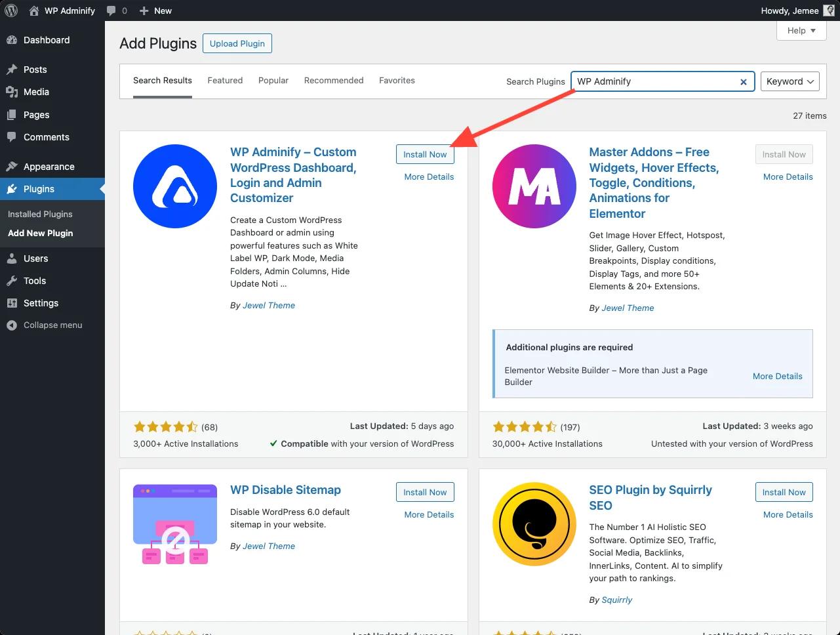
Task: Click the Squirrly SEO plugin logo
Action: (x=534, y=524)
